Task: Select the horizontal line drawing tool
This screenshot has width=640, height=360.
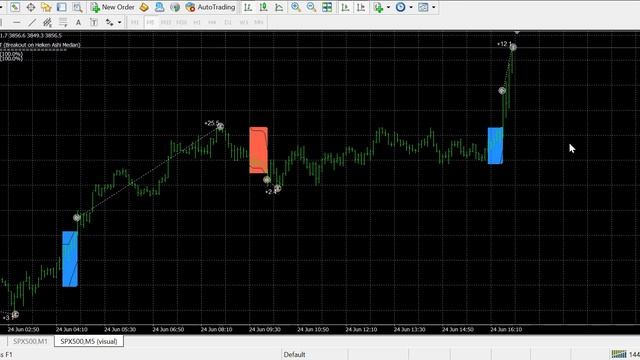Action: click(x=16, y=22)
